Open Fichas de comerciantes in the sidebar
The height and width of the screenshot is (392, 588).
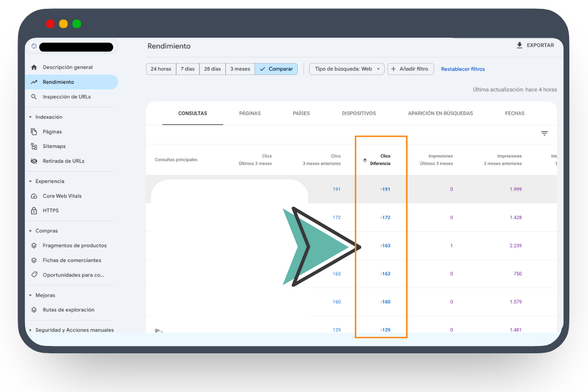point(72,260)
